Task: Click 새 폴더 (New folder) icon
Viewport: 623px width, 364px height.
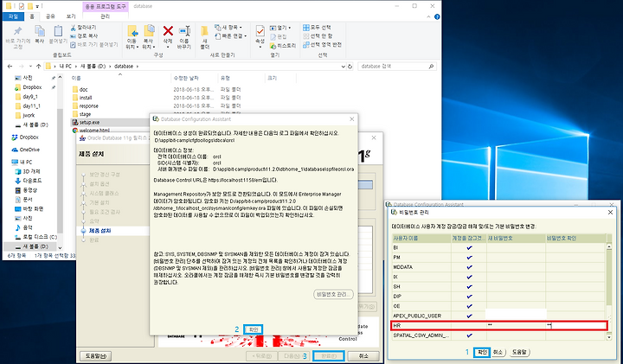Action: click(204, 32)
